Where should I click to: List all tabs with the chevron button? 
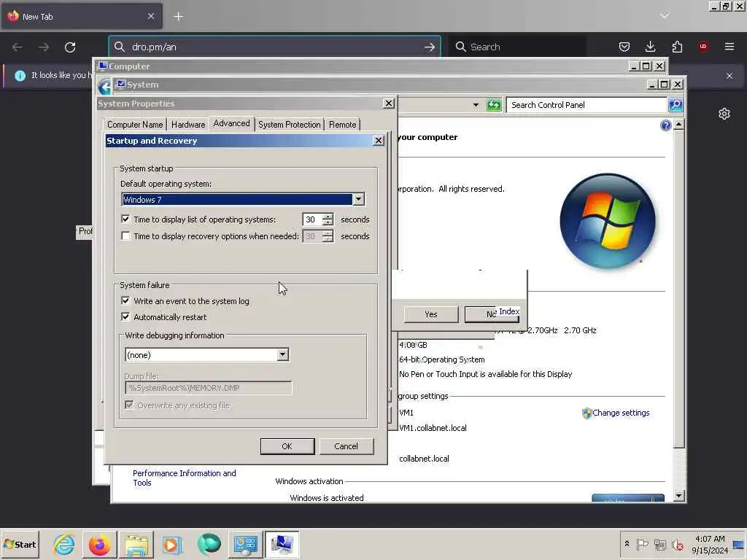pyautogui.click(x=665, y=16)
